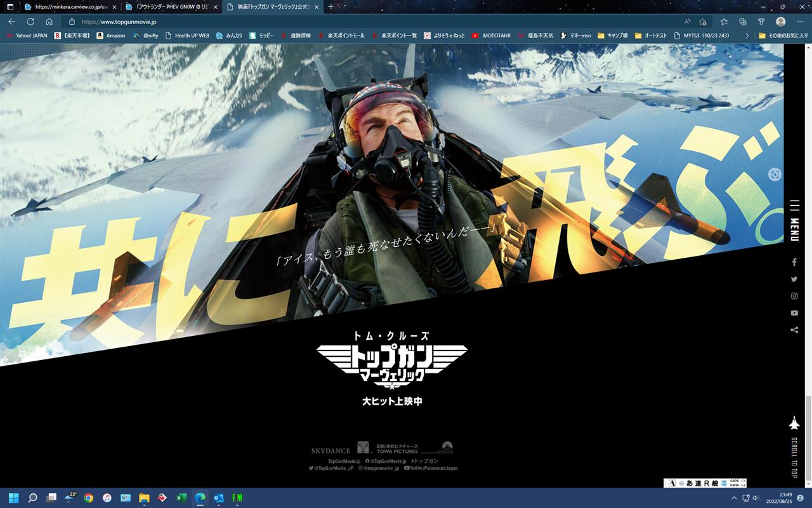This screenshot has height=508, width=812.
Task: Open the 楽天市場 bookmark
Action: point(72,36)
